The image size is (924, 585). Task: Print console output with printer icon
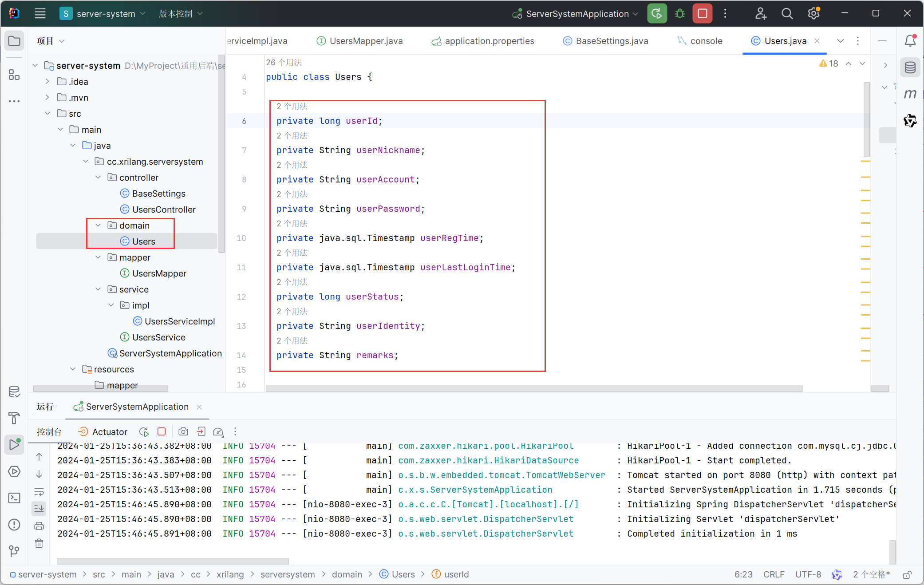(39, 526)
